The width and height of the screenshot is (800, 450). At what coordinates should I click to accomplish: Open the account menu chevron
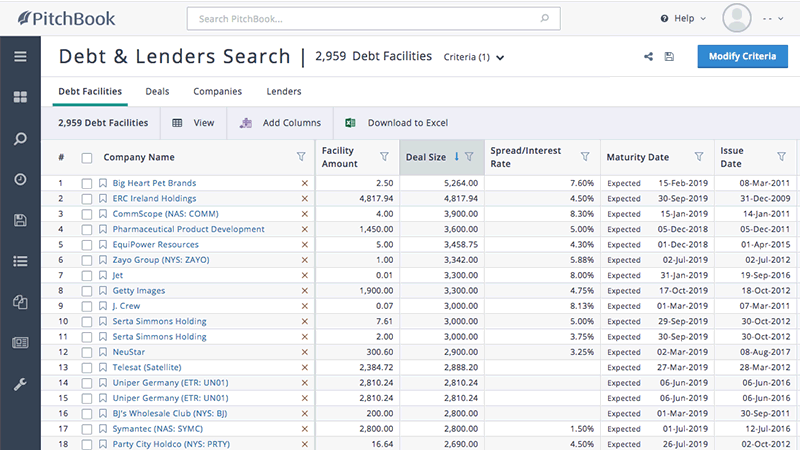click(x=781, y=19)
